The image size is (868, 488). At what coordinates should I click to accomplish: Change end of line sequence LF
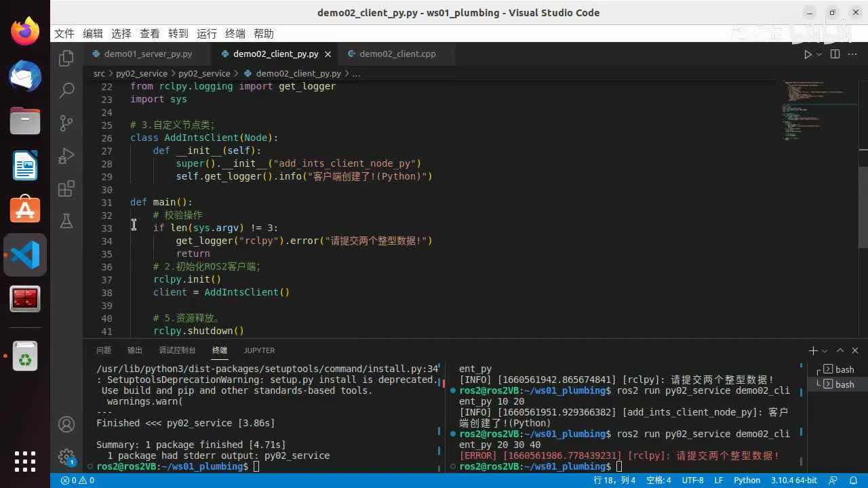coord(718,481)
